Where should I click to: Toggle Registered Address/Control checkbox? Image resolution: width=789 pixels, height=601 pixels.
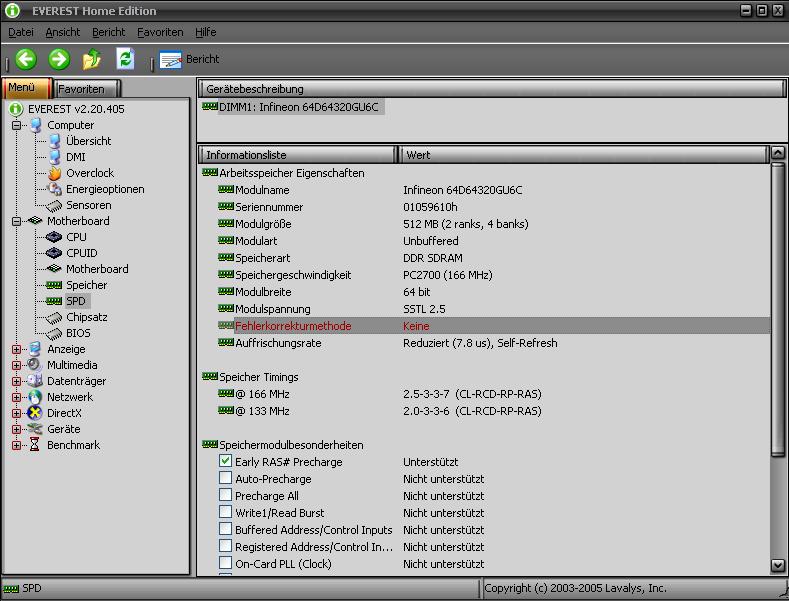pyautogui.click(x=225, y=546)
